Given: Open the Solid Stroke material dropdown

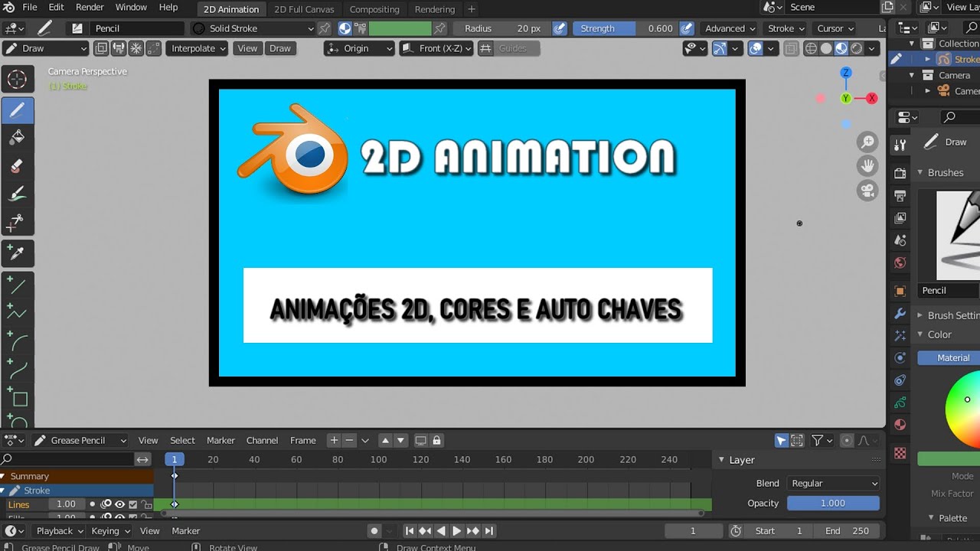Looking at the screenshot, I should (x=253, y=28).
